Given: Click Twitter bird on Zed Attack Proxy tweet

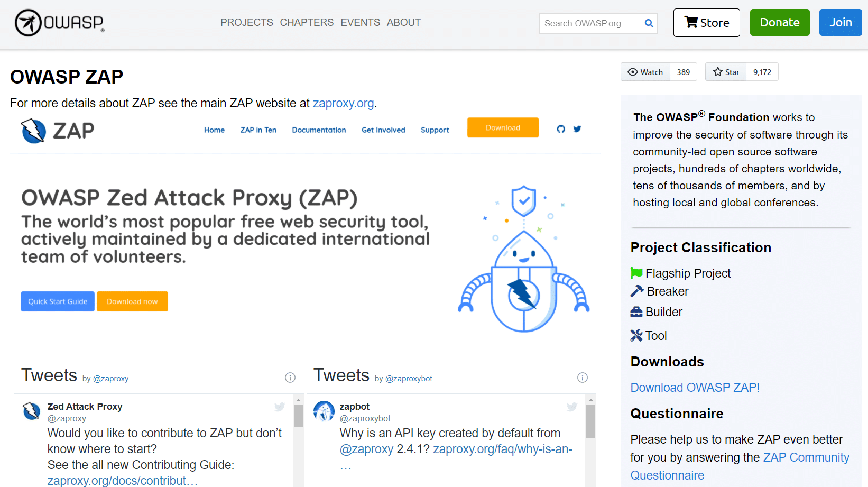Looking at the screenshot, I should [280, 407].
